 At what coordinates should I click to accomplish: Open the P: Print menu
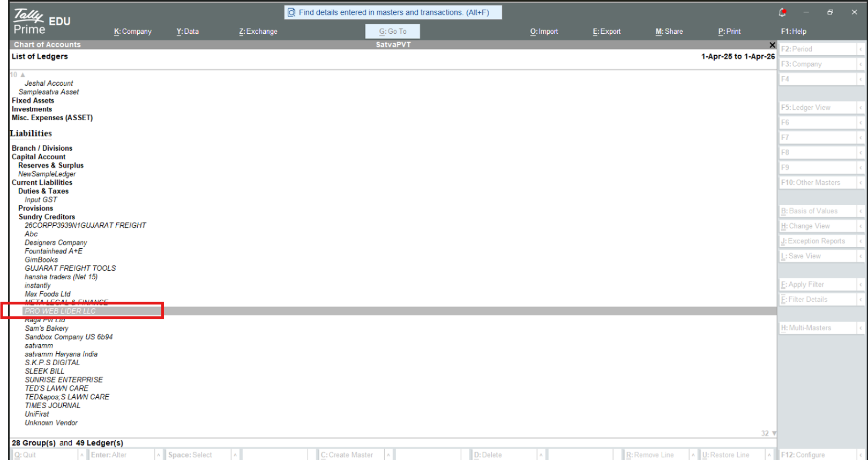pyautogui.click(x=729, y=32)
